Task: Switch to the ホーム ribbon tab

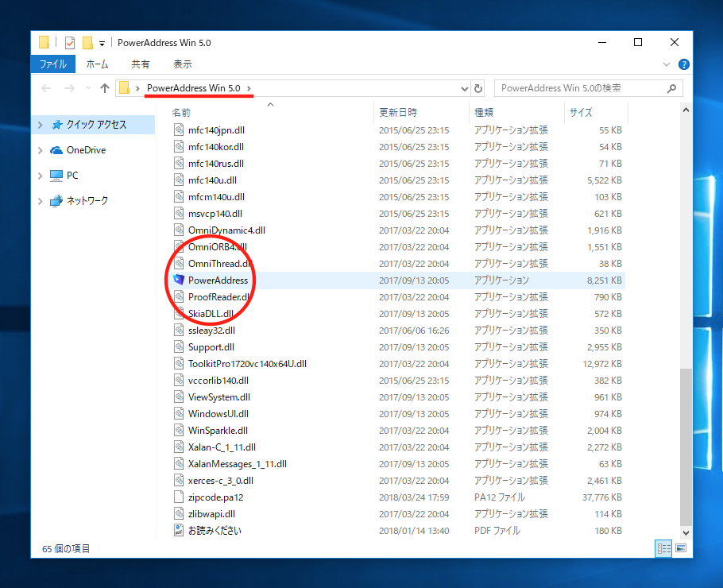Action: pyautogui.click(x=97, y=64)
